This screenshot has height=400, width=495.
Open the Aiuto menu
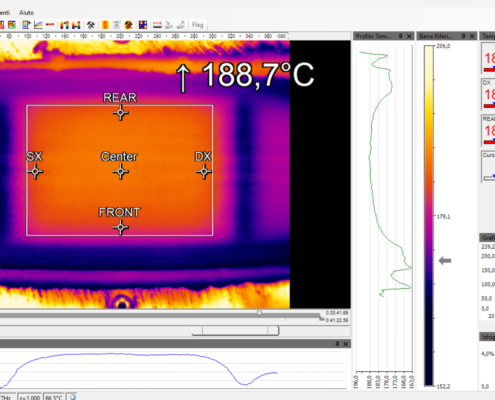point(26,13)
